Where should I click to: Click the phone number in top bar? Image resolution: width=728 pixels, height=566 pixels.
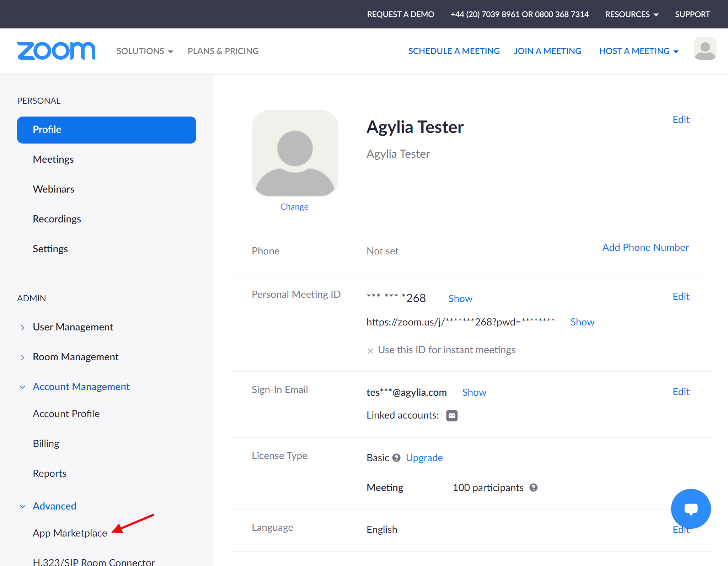pyautogui.click(x=519, y=14)
